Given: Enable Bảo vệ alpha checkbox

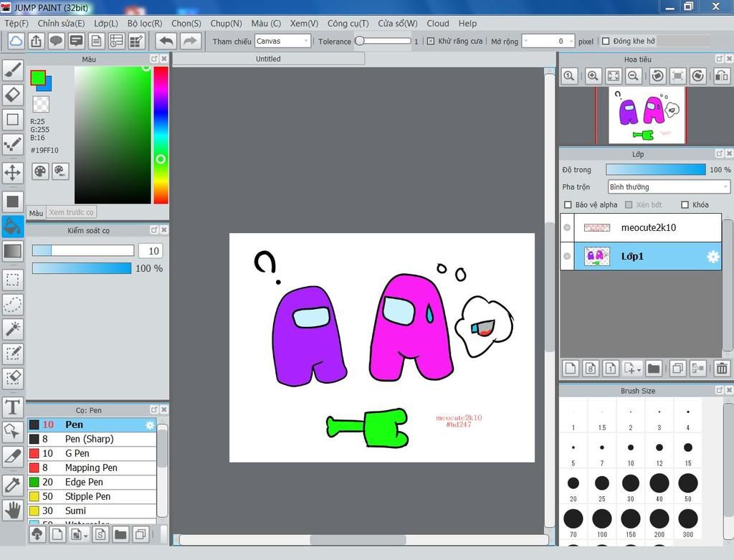Looking at the screenshot, I should point(568,204).
